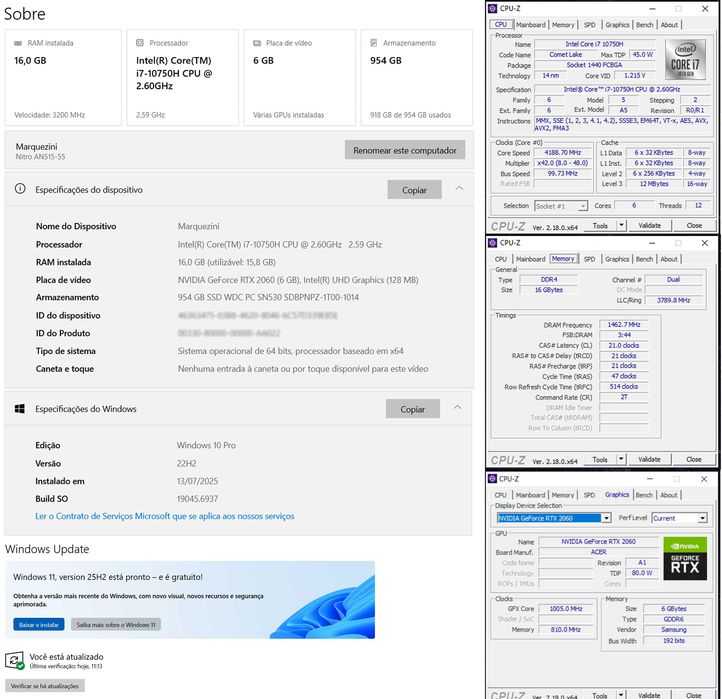722x699 pixels.
Task: Click Verificar se há atualizações button
Action: [x=45, y=686]
